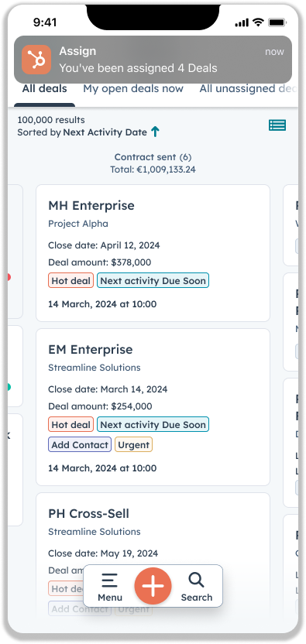306x644 pixels.
Task: Open the hamburger Menu icon
Action: [110, 581]
